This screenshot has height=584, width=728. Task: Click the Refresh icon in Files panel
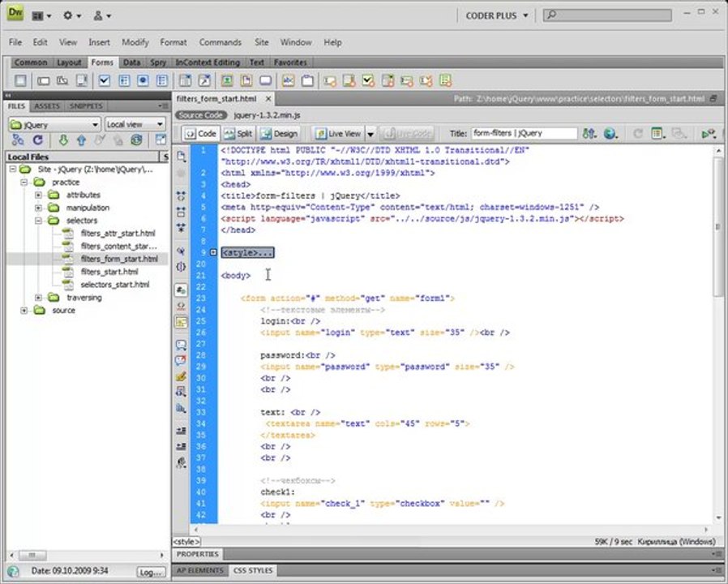(x=37, y=140)
